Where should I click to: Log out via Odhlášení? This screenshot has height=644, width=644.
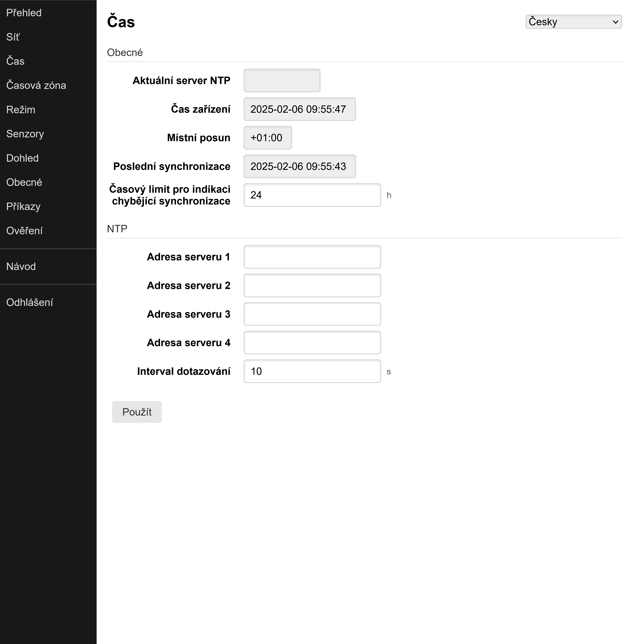[x=30, y=302]
